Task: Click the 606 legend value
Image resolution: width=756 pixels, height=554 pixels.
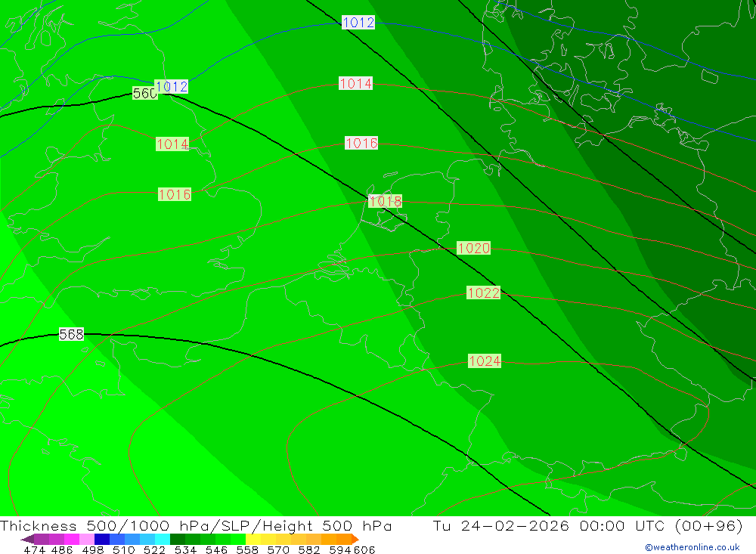Action: point(364,549)
